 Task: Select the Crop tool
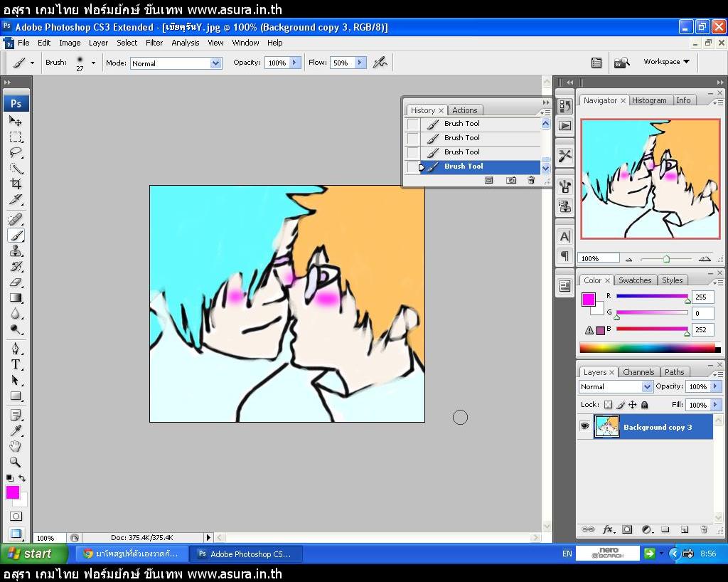[16, 184]
